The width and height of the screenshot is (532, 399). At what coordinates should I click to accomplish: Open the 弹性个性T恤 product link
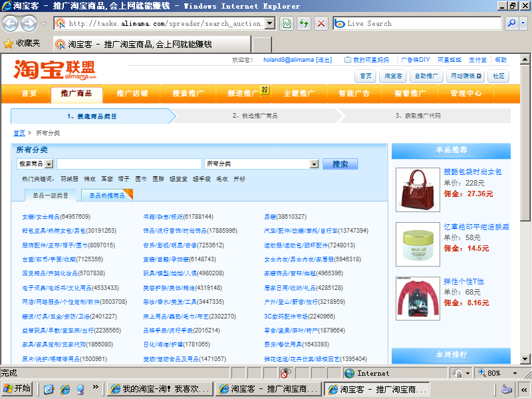464,281
